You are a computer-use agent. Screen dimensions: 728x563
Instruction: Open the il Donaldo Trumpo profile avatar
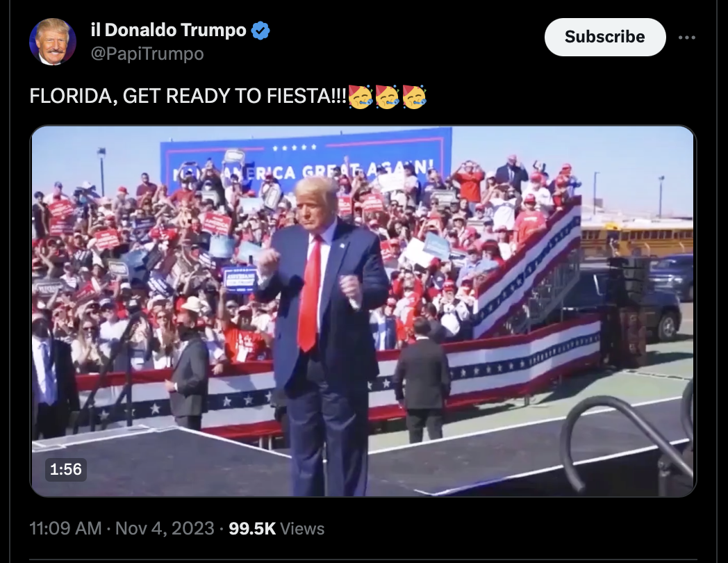[x=53, y=42]
